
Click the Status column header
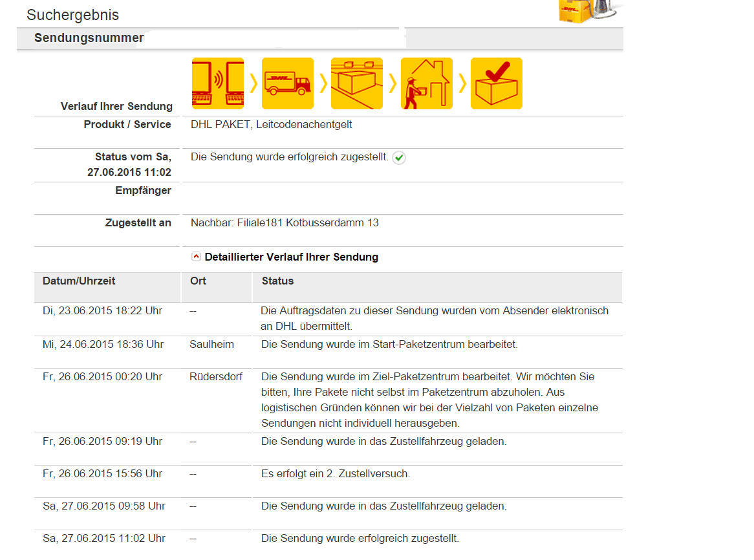point(277,281)
